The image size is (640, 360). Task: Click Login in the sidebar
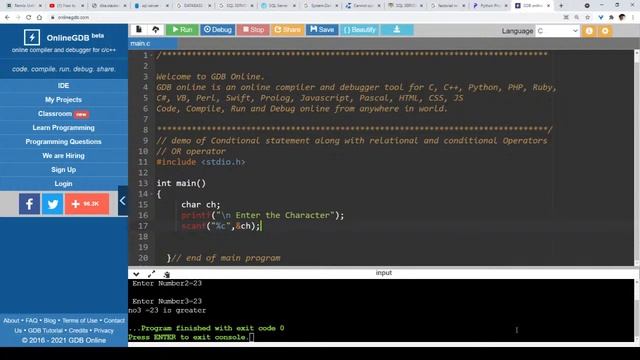click(63, 184)
